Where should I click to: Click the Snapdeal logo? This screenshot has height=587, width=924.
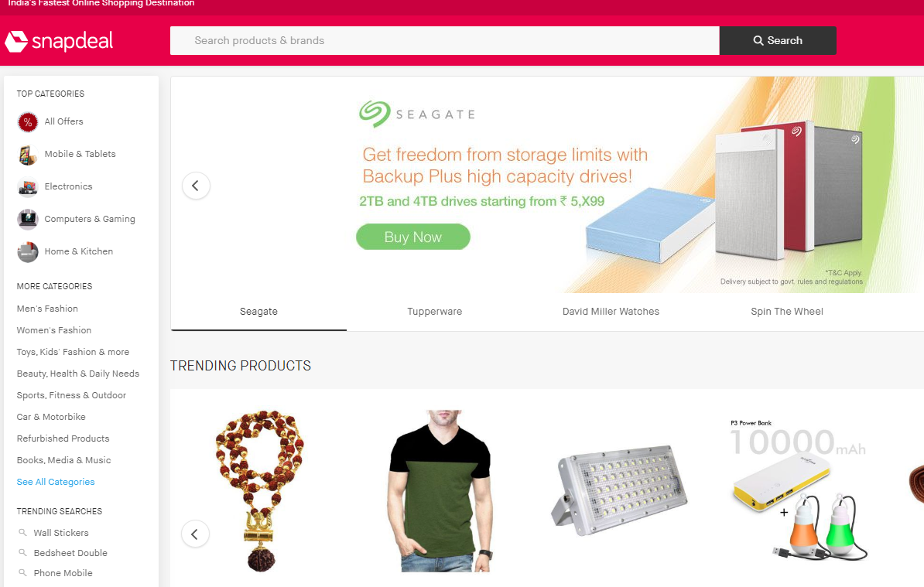[x=59, y=41]
